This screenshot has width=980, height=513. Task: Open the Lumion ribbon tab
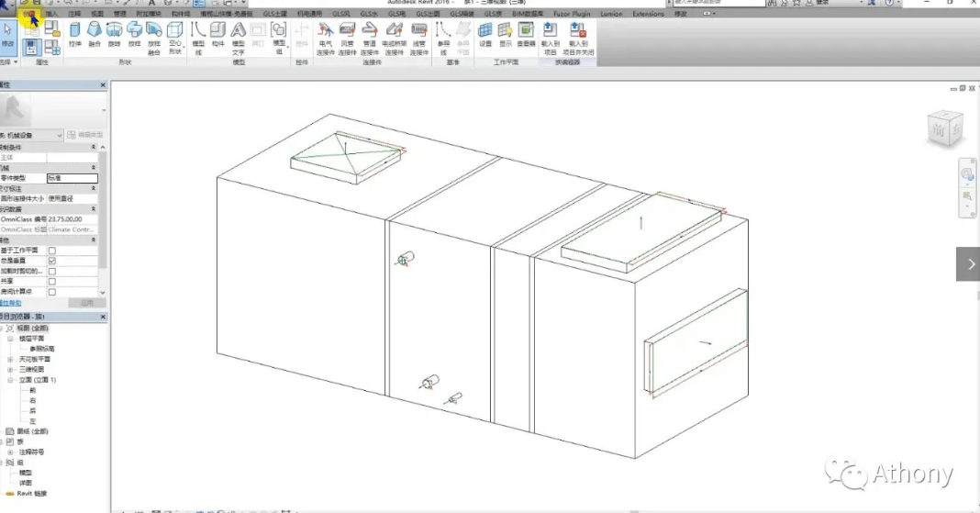coord(611,13)
